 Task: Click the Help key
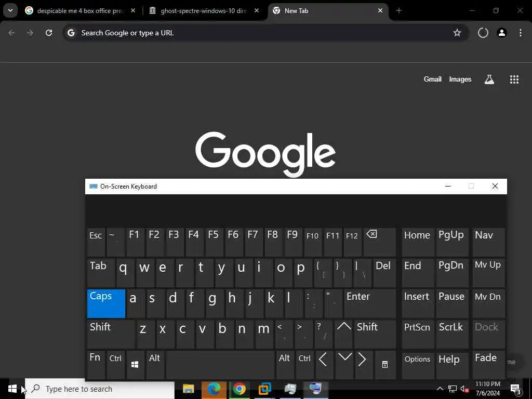coord(452,365)
